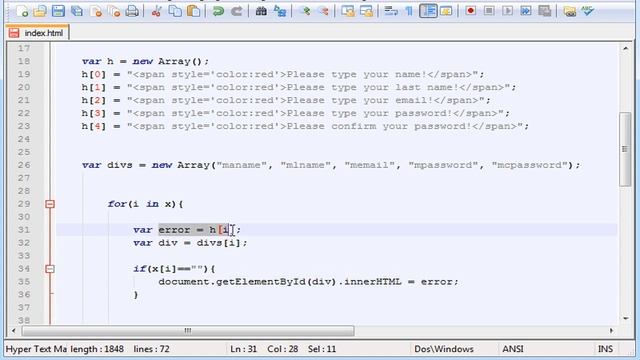Click the Print icon
Viewport: 640px width, 360px height.
coord(132,11)
